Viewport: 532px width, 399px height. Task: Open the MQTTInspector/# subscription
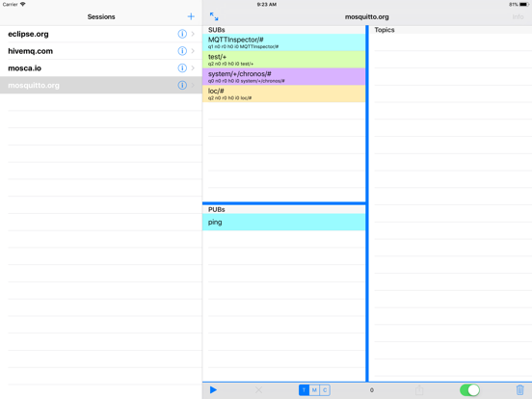click(x=284, y=42)
